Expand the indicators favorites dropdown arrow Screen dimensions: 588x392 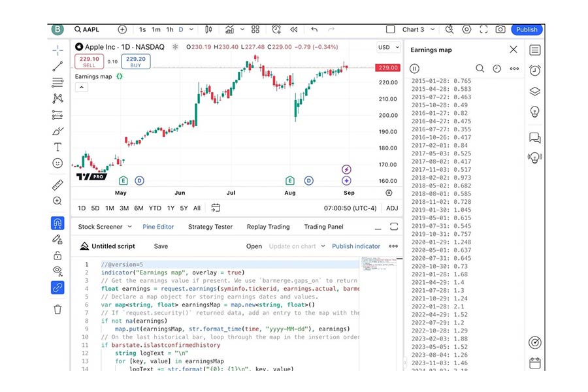click(x=242, y=29)
